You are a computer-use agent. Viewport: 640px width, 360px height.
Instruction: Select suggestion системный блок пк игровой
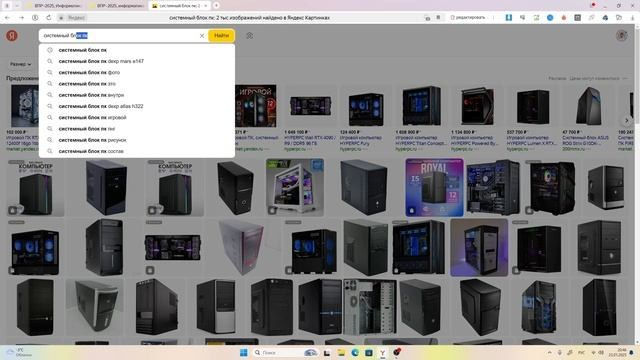point(137,118)
